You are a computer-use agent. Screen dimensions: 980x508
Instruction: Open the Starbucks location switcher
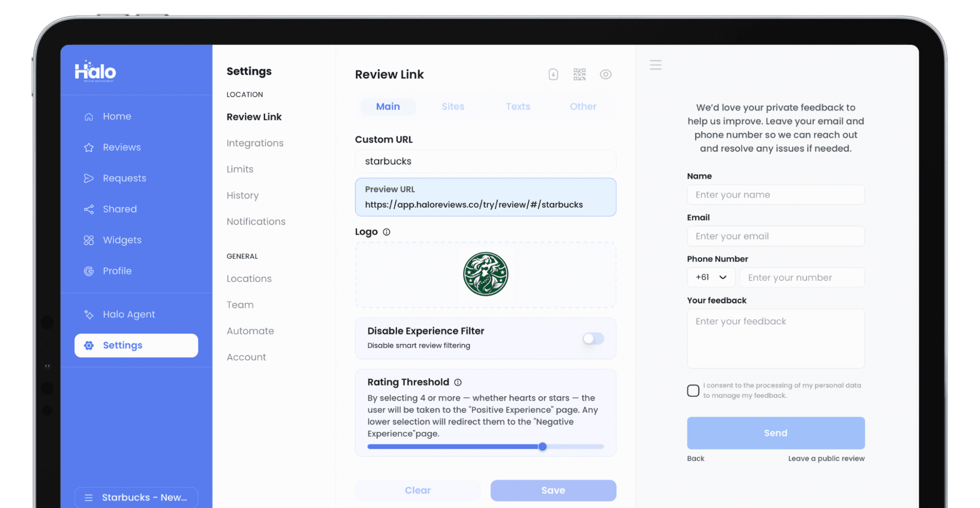pos(136,497)
